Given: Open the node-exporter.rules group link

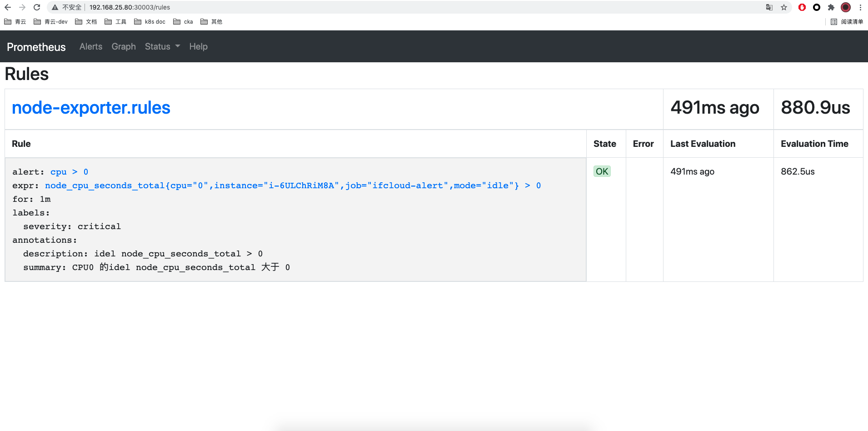Looking at the screenshot, I should (91, 108).
